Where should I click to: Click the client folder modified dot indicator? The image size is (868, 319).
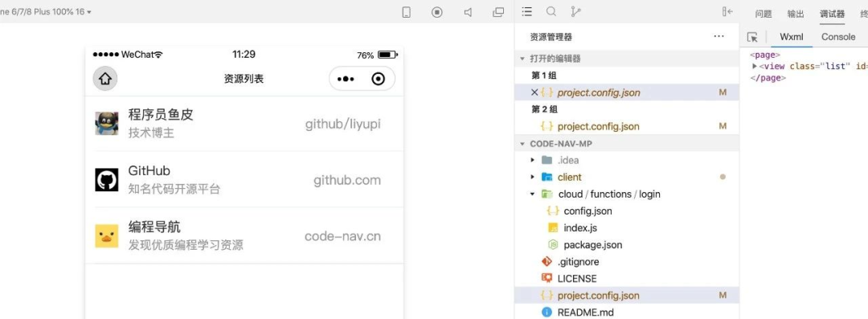click(723, 178)
